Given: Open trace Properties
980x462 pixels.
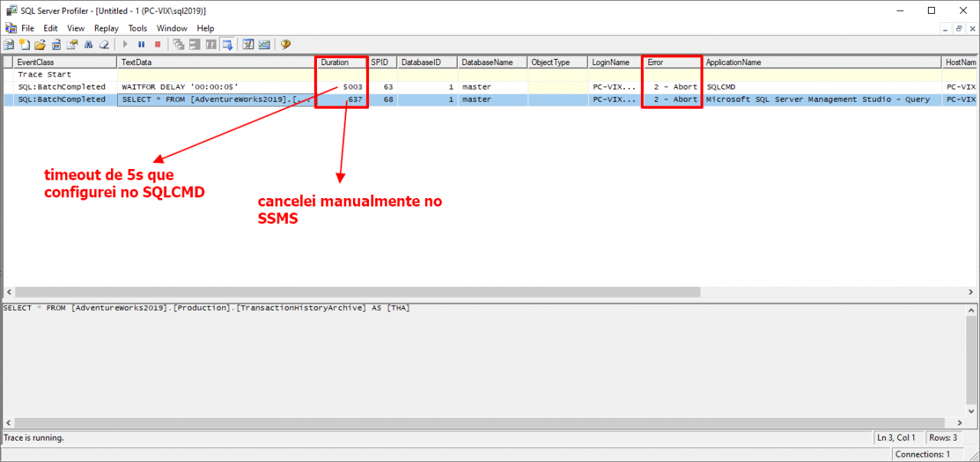Looking at the screenshot, I should pos(73,44).
